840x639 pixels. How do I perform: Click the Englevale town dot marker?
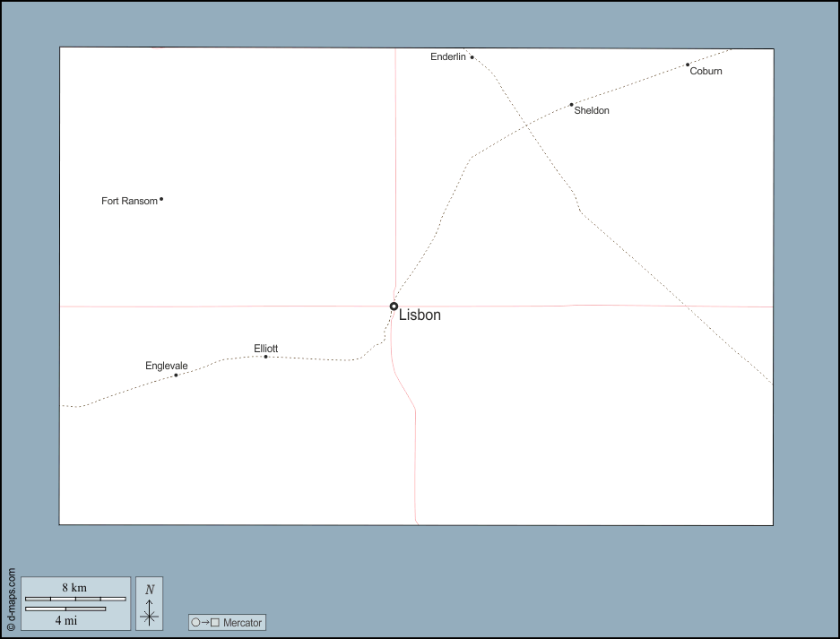click(176, 376)
